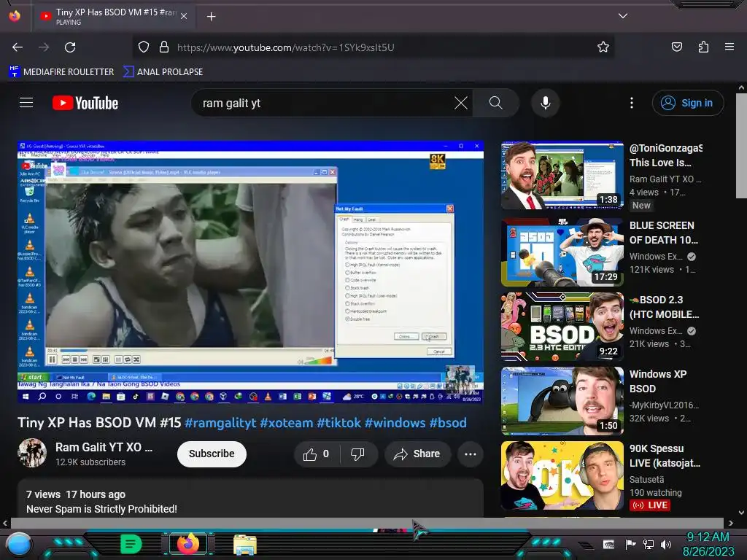The width and height of the screenshot is (747, 560).
Task: Open the tracking protection shield icon
Action: click(x=144, y=47)
